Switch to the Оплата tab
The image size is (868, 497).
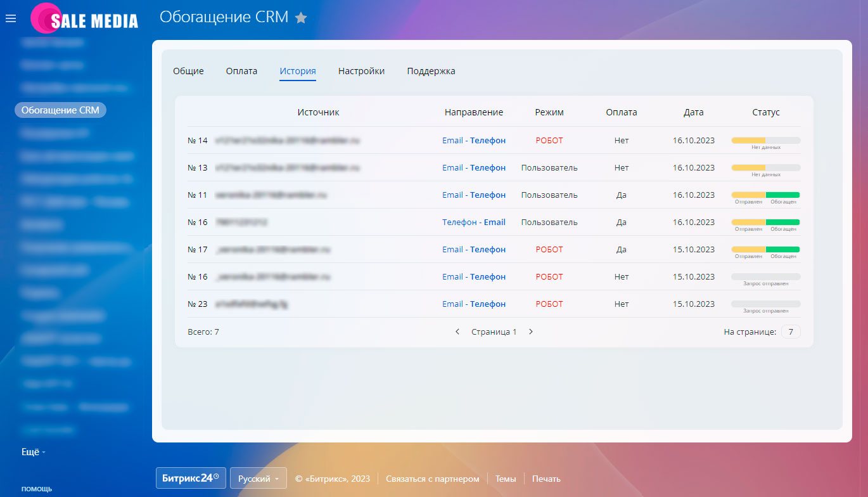[x=241, y=71]
